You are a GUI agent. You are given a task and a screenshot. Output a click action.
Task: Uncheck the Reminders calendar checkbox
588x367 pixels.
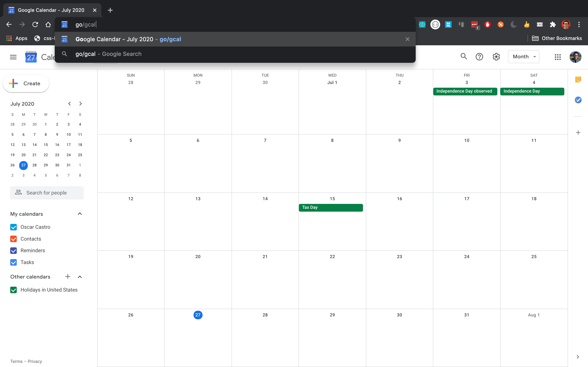point(14,251)
